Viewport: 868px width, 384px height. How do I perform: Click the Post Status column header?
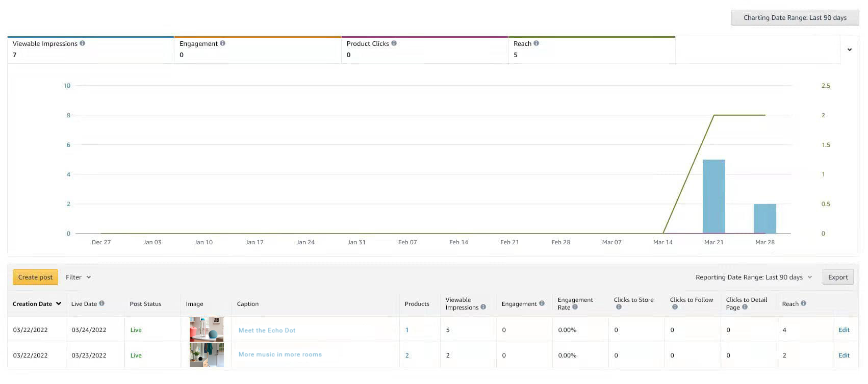[145, 303]
